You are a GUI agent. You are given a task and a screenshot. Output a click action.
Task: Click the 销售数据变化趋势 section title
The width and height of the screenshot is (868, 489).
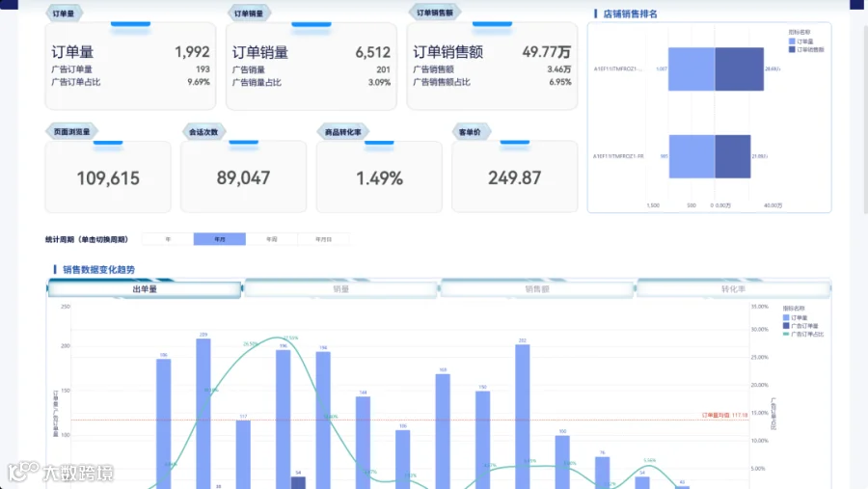pyautogui.click(x=98, y=270)
